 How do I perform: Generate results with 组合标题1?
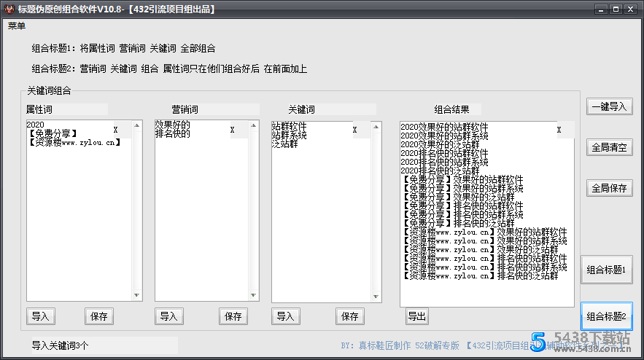click(606, 270)
